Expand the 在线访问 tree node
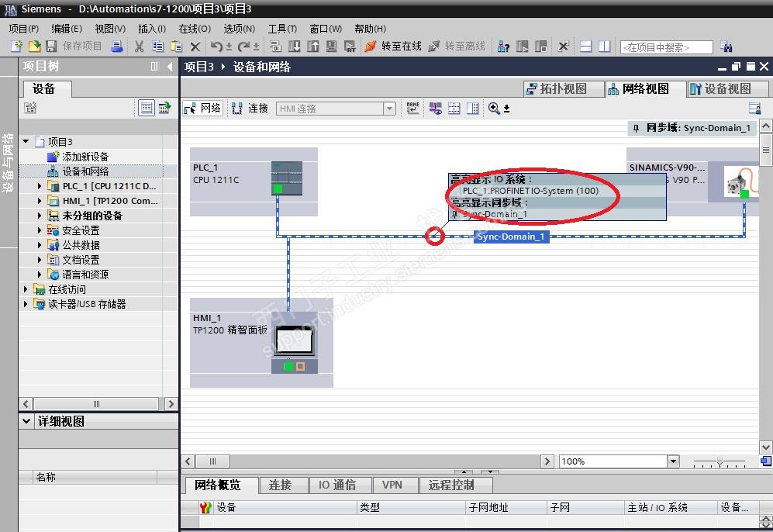 click(x=26, y=289)
